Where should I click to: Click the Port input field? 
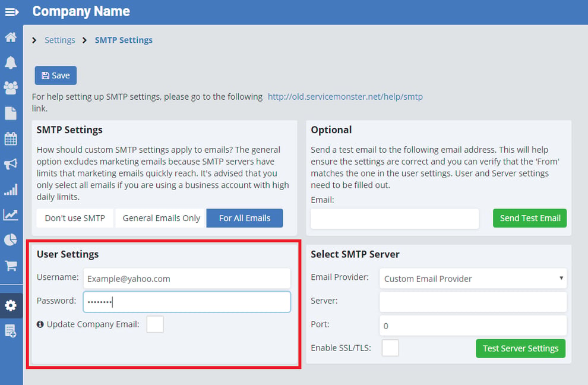tap(473, 326)
